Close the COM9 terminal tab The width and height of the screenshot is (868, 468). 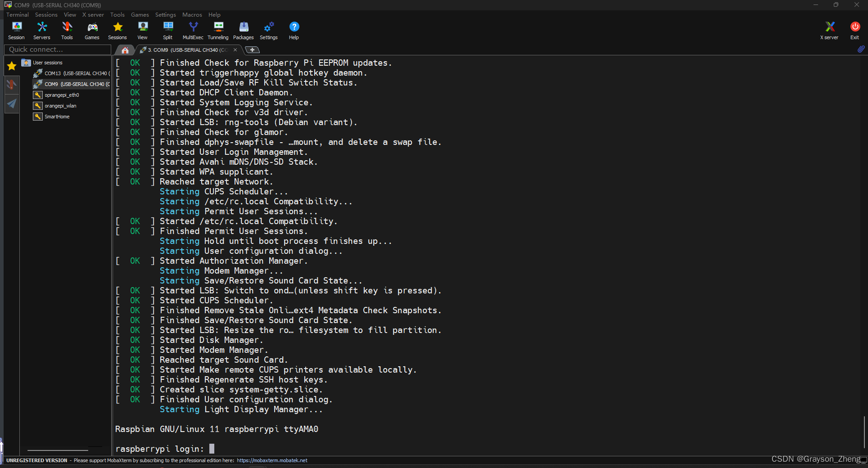235,50
